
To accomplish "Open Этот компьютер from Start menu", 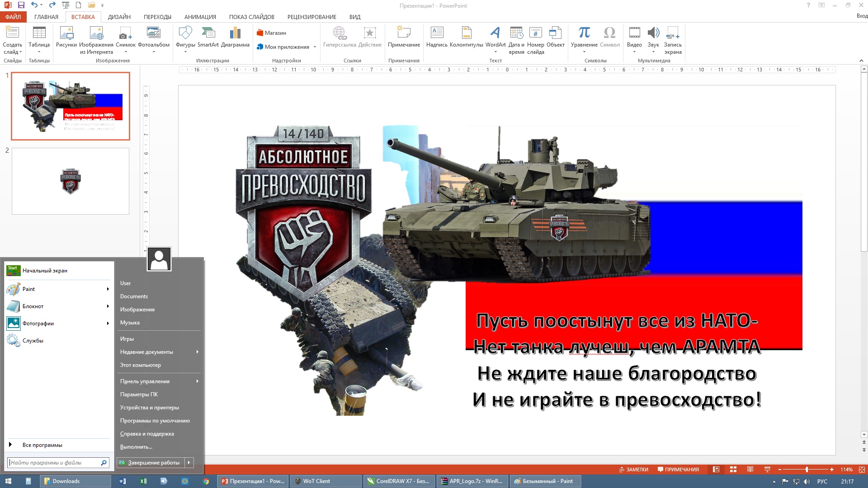I will tap(141, 365).
